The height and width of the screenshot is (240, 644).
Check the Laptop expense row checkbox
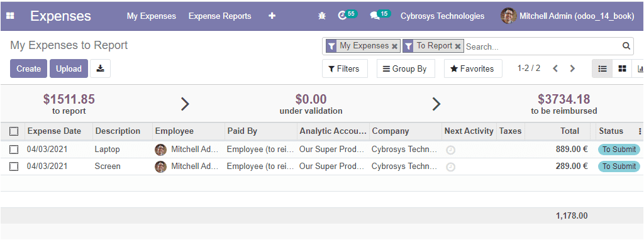pyautogui.click(x=14, y=150)
